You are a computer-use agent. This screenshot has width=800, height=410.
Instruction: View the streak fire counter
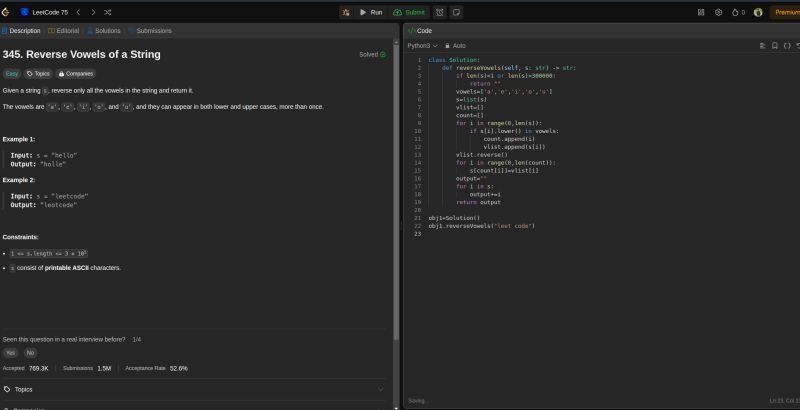[x=738, y=12]
